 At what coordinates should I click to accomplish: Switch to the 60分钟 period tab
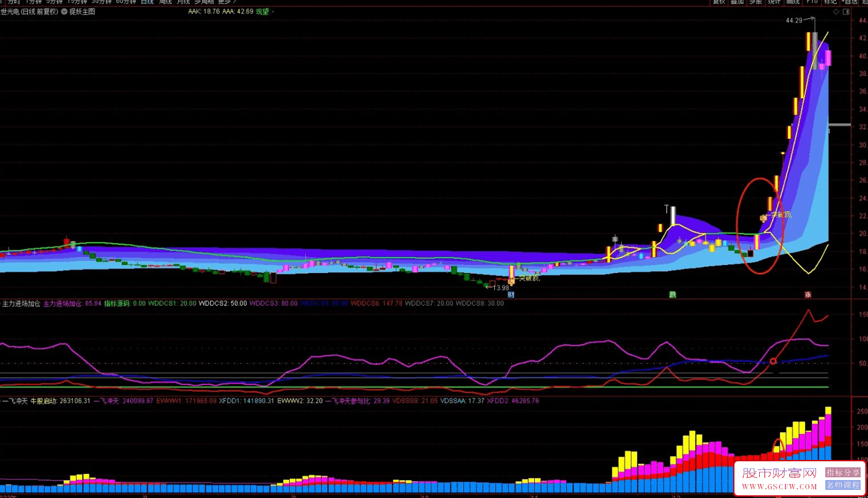pyautogui.click(x=126, y=2)
